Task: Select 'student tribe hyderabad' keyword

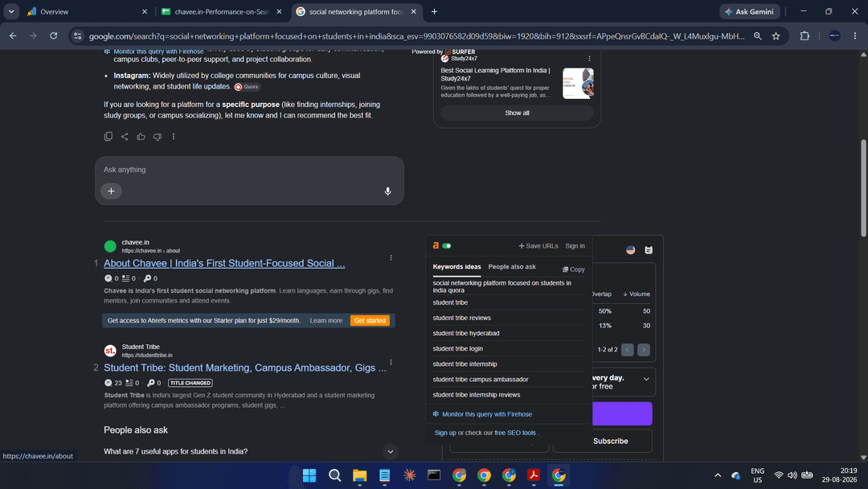Action: click(x=466, y=334)
